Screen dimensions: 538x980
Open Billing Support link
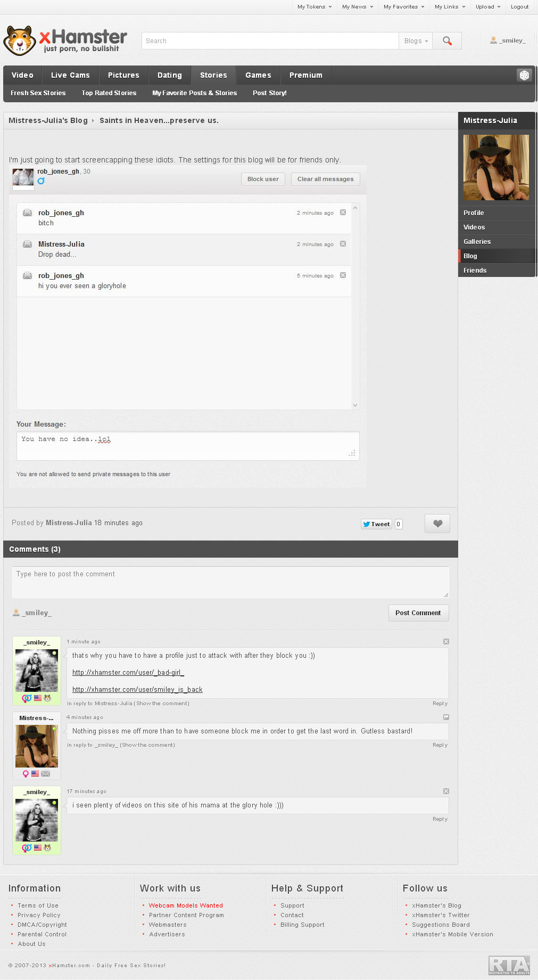(x=302, y=925)
